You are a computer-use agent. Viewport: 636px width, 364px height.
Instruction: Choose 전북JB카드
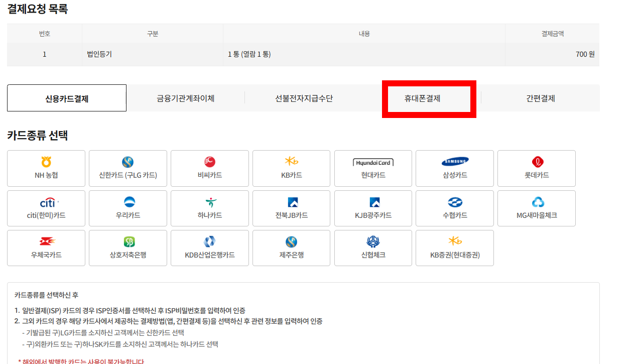pyautogui.click(x=292, y=208)
